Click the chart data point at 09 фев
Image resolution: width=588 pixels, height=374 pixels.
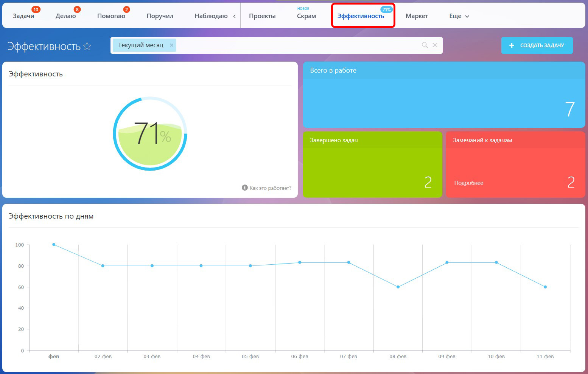[x=447, y=262]
